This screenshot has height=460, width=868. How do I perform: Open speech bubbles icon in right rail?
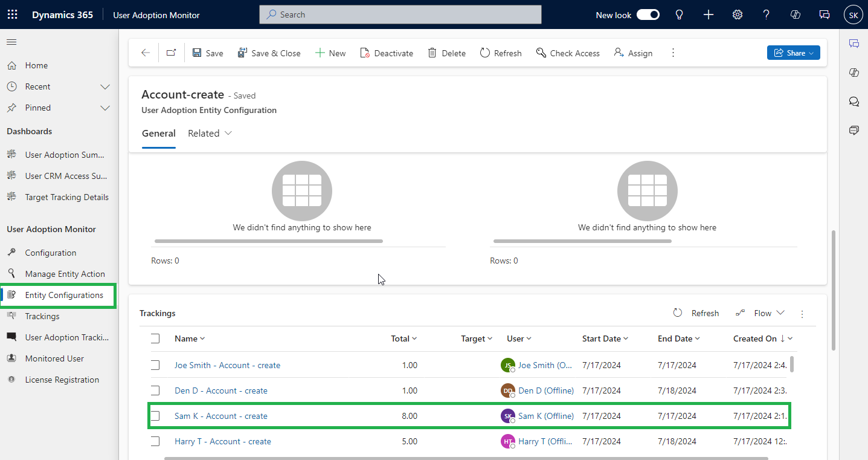pos(854,102)
